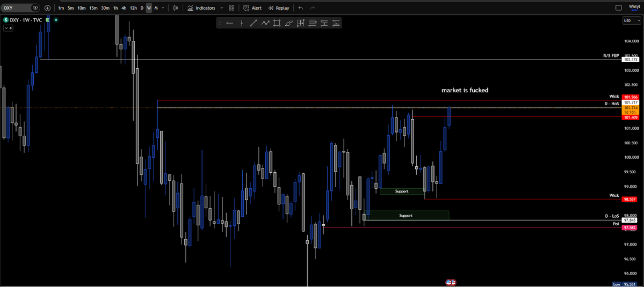Select the rectangle drawing tool
644x287 pixels.
click(277, 23)
